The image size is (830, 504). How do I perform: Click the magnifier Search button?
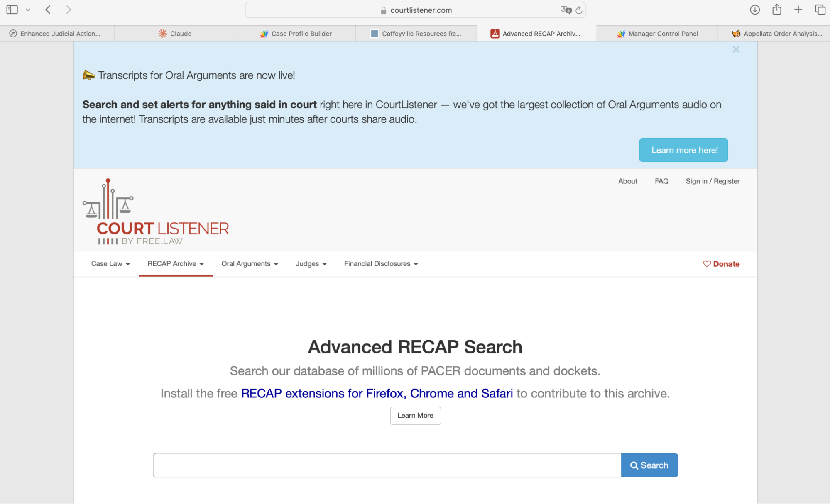point(649,465)
